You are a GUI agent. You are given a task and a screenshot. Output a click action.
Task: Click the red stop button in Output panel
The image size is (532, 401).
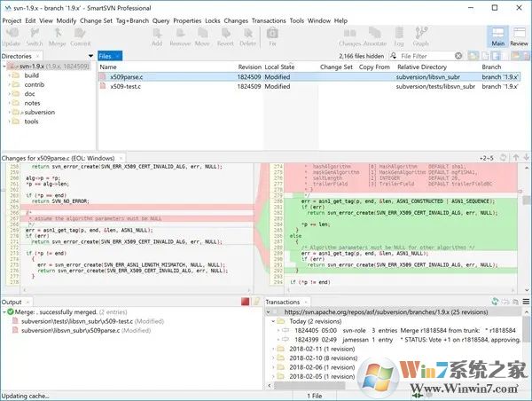click(x=246, y=303)
